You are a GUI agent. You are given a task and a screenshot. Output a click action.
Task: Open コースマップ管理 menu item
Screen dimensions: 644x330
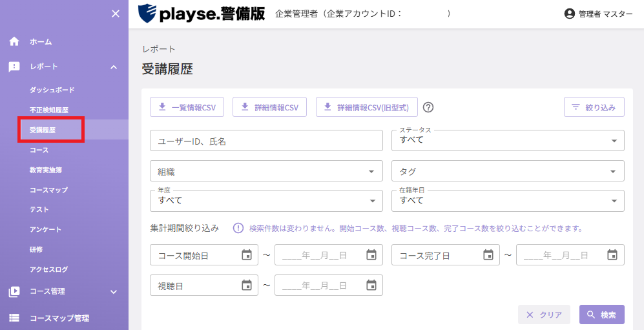click(59, 318)
